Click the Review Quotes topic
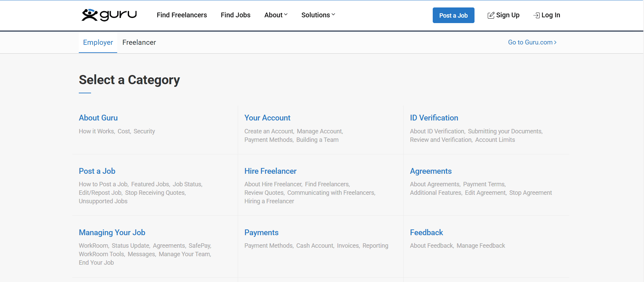Screen dimensions: 644x282 264,193
